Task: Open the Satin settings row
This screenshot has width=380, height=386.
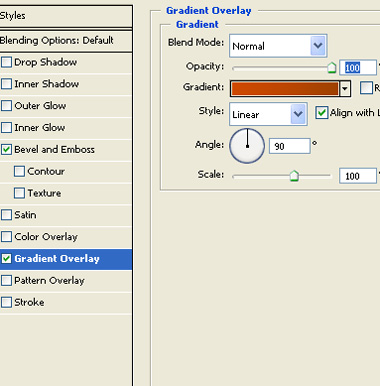Action: (x=66, y=215)
